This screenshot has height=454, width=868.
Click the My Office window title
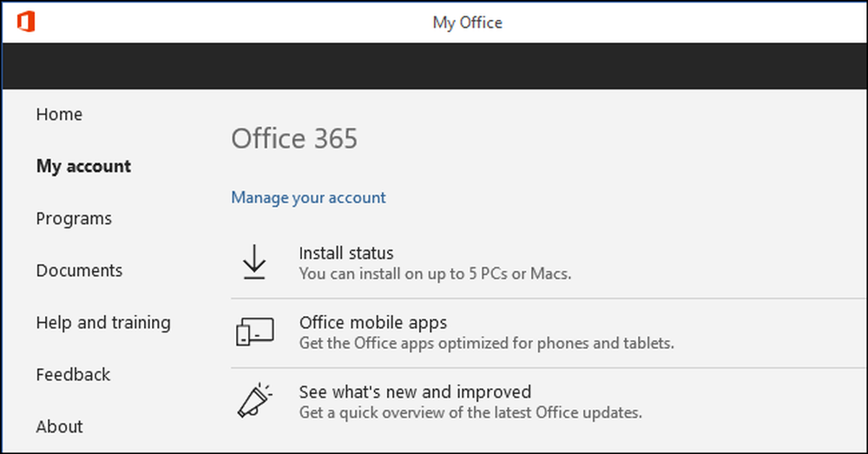pyautogui.click(x=468, y=23)
